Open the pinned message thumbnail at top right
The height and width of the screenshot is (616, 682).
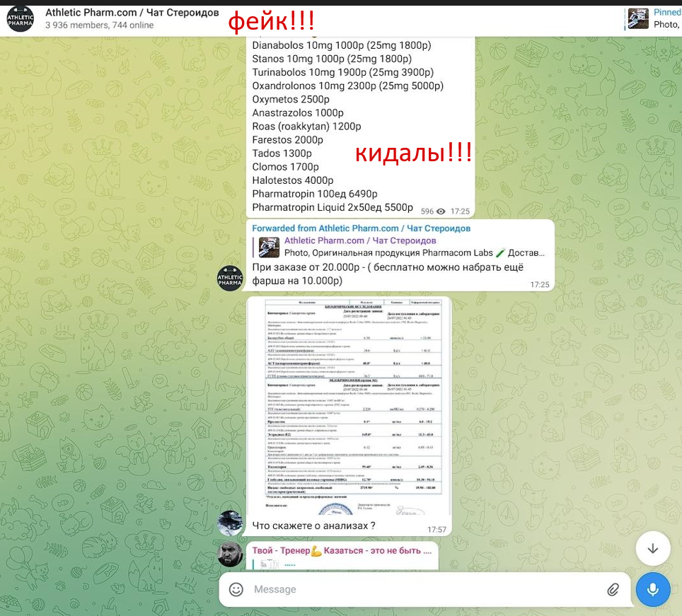pos(638,18)
